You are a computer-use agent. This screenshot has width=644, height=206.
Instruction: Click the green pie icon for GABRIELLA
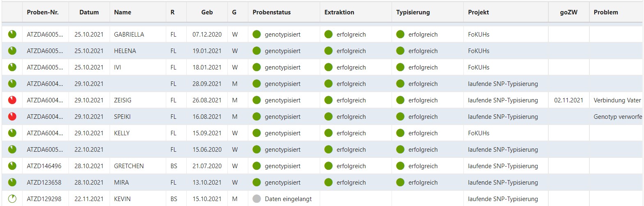(12, 34)
